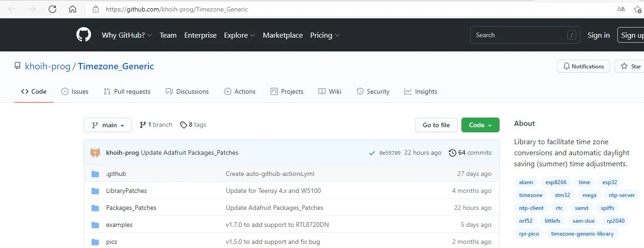Open the Discussions tab
The width and height of the screenshot is (644, 248).
(187, 91)
